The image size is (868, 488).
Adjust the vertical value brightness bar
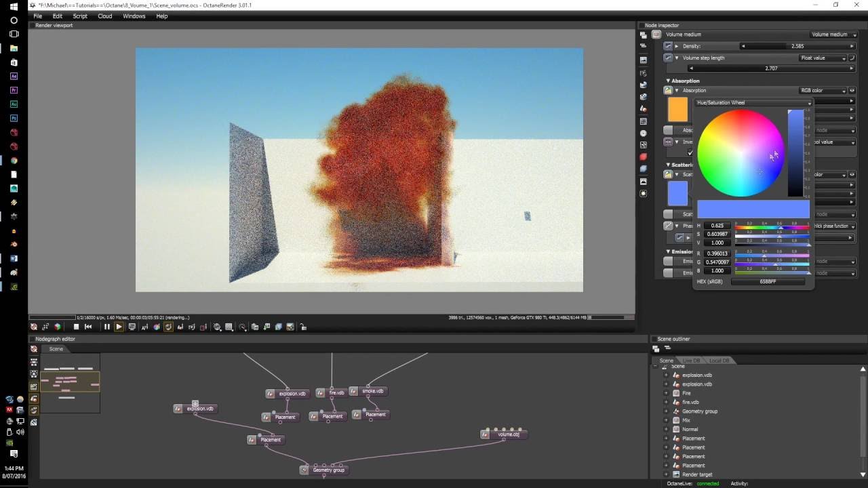pos(795,154)
